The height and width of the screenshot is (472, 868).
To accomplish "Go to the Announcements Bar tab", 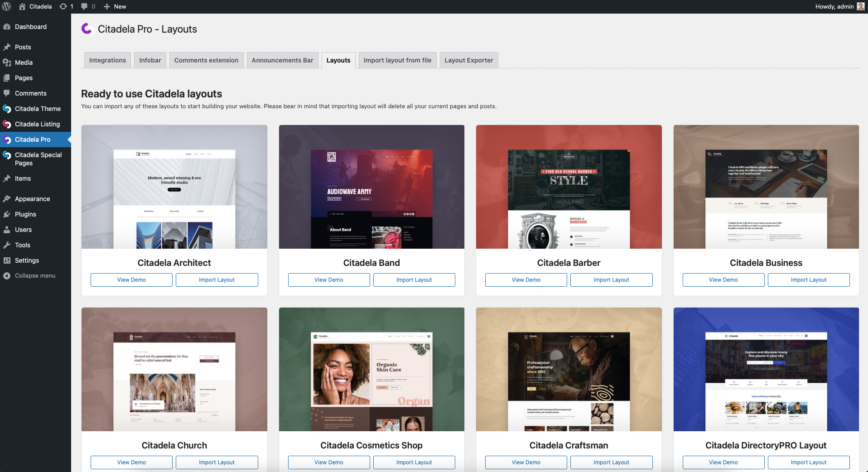I will (x=282, y=60).
